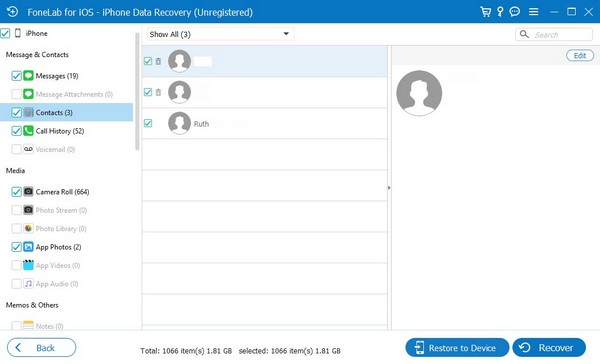
Task: Click the Contacts category icon
Action: (28, 112)
